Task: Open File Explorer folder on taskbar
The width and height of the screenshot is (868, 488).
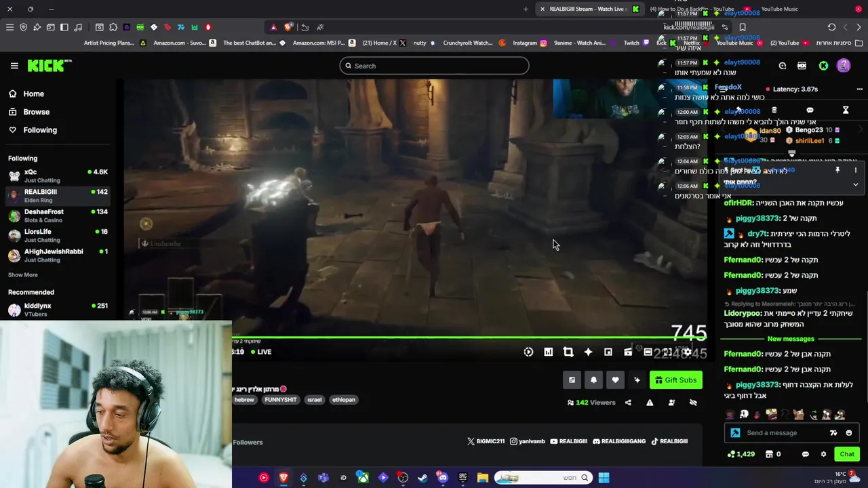Action: click(x=483, y=478)
